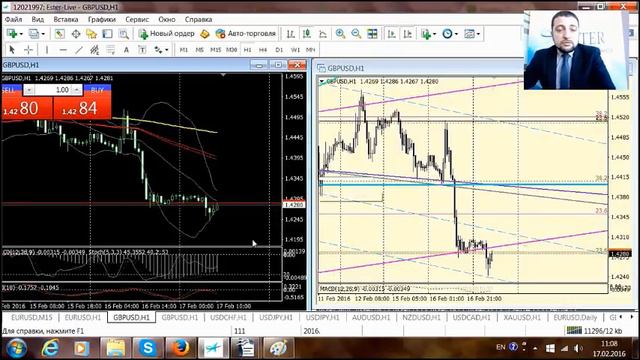Switch timeframe to M5
Image resolution: width=640 pixels, height=360 pixels.
199,50
